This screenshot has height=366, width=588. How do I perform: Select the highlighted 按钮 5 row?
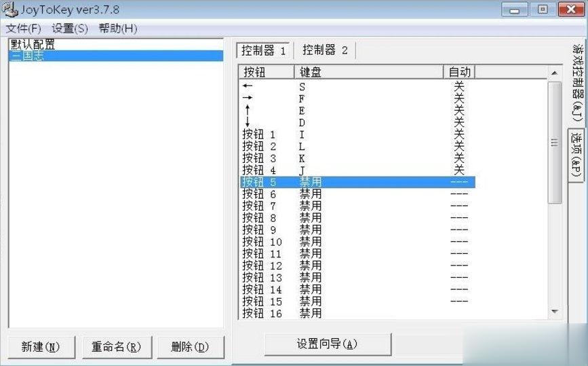pyautogui.click(x=357, y=183)
